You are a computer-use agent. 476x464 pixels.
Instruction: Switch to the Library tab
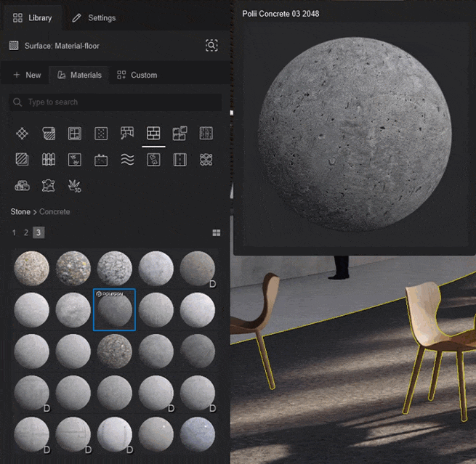33,17
